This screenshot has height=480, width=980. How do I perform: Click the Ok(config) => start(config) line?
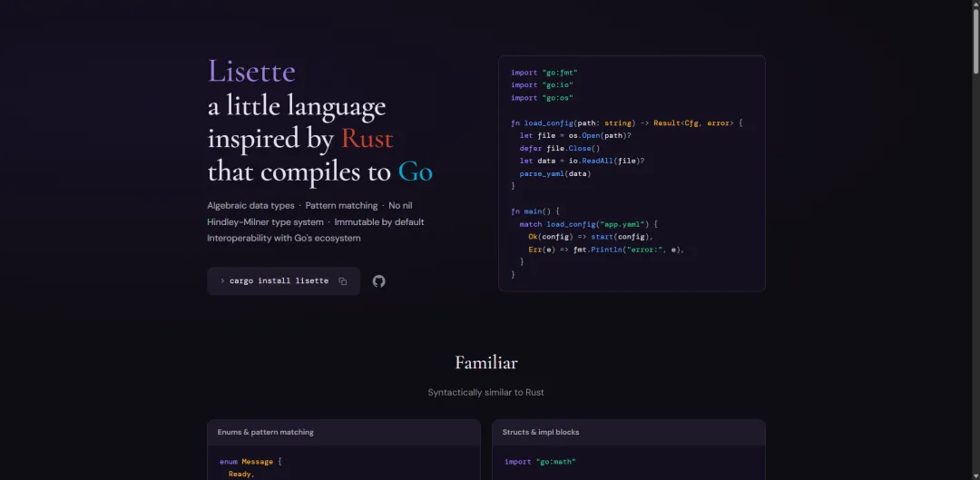(x=591, y=237)
